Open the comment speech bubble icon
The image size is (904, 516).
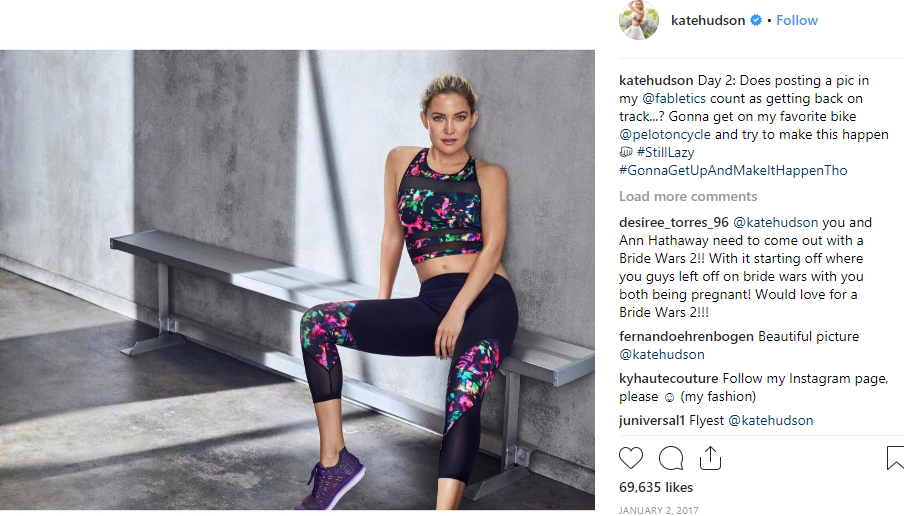[671, 458]
